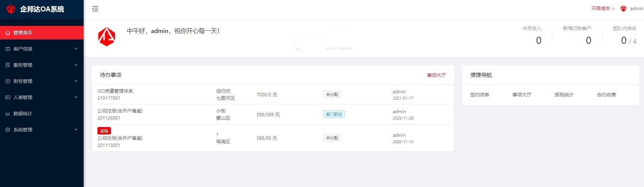Expand the 财务管理 submenu arrow
The height and width of the screenshot is (187, 644).
[76, 81]
